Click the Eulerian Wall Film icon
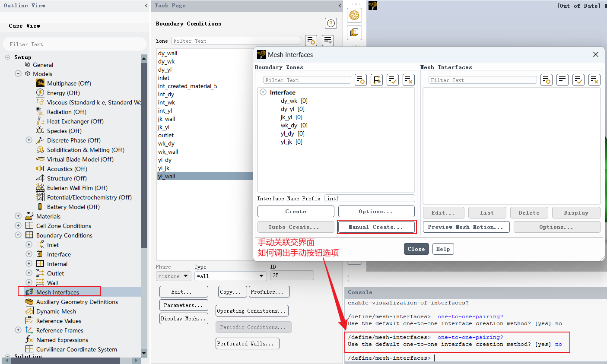The width and height of the screenshot is (607, 364). [40, 188]
